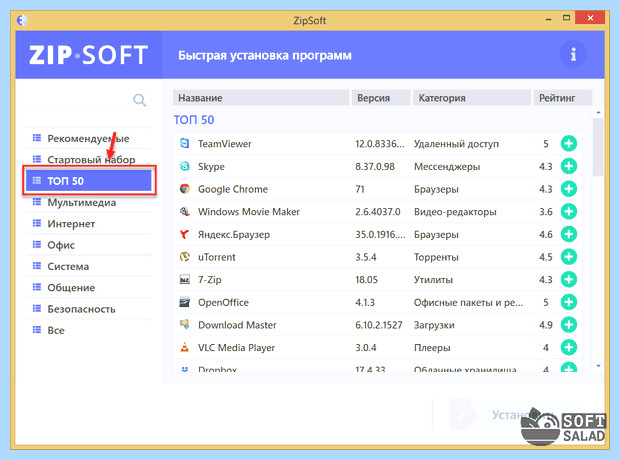The image size is (620, 460).
Task: Click the Google Chrome app icon
Action: (x=185, y=189)
